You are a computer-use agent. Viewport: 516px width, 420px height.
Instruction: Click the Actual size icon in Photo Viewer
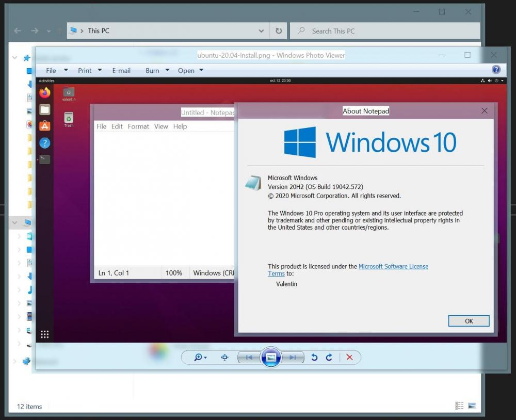pyautogui.click(x=224, y=357)
